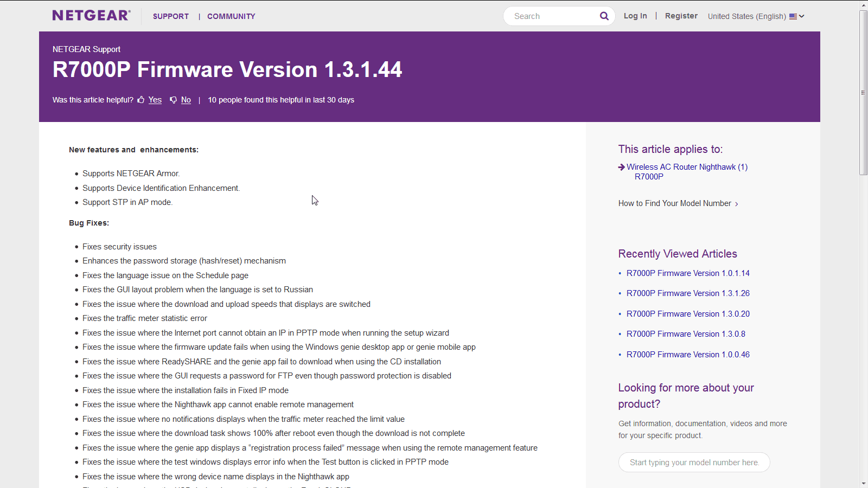
Task: Click the Register link
Action: pyautogui.click(x=681, y=16)
